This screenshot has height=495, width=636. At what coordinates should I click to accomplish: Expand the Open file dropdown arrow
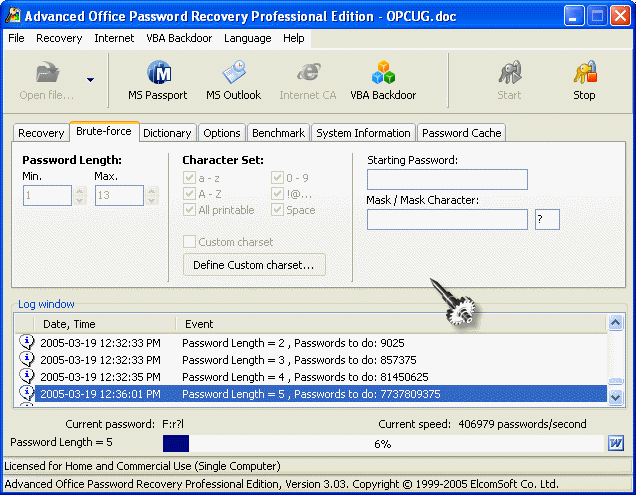coord(90,80)
